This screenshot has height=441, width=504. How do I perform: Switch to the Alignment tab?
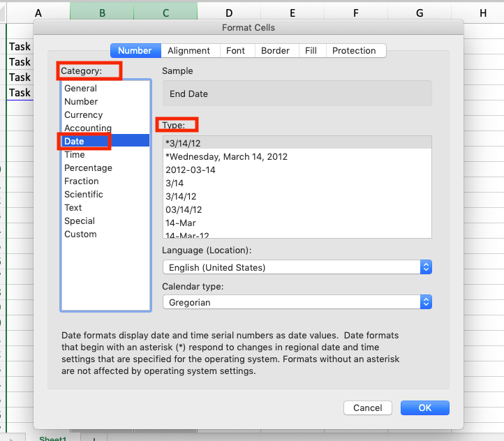[x=191, y=51]
